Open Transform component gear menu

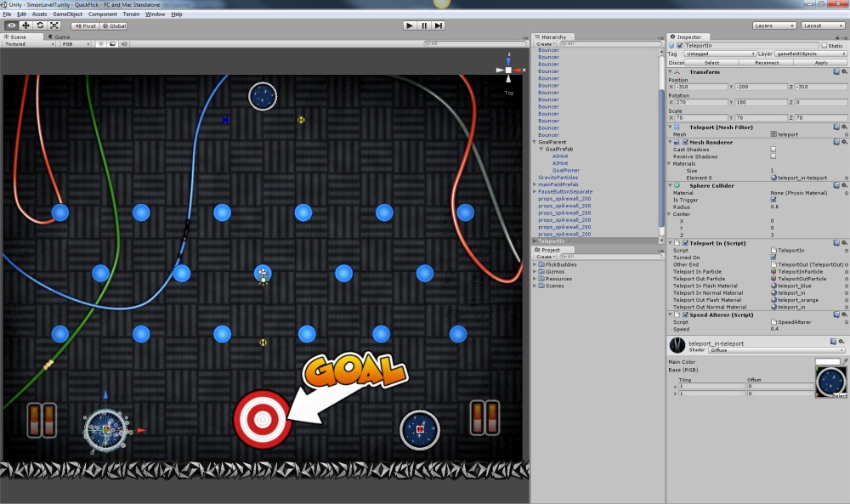pos(844,71)
